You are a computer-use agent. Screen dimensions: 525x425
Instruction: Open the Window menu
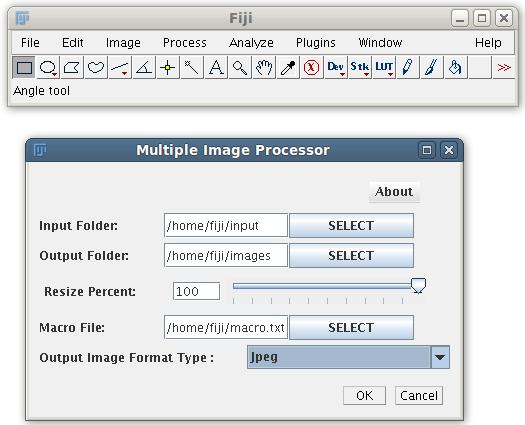click(x=380, y=43)
